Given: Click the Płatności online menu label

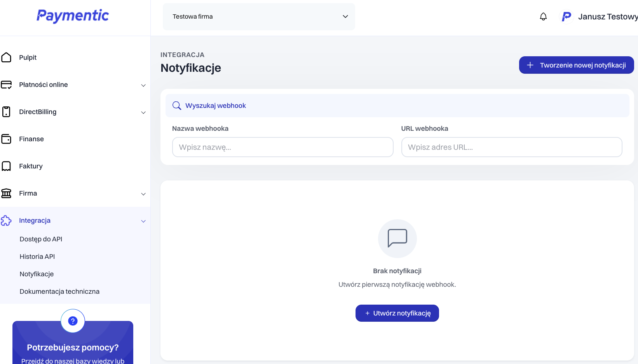Looking at the screenshot, I should (x=44, y=85).
